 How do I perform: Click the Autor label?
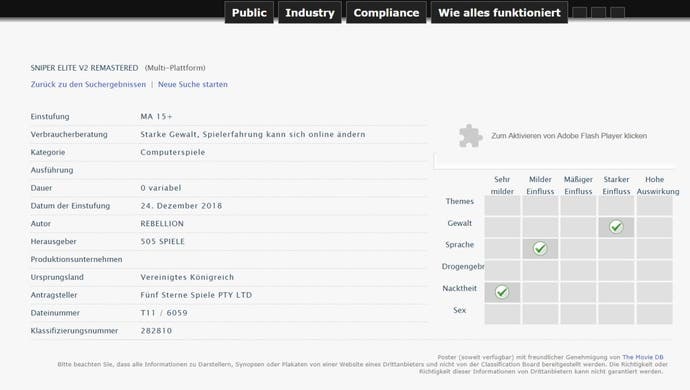coord(40,224)
